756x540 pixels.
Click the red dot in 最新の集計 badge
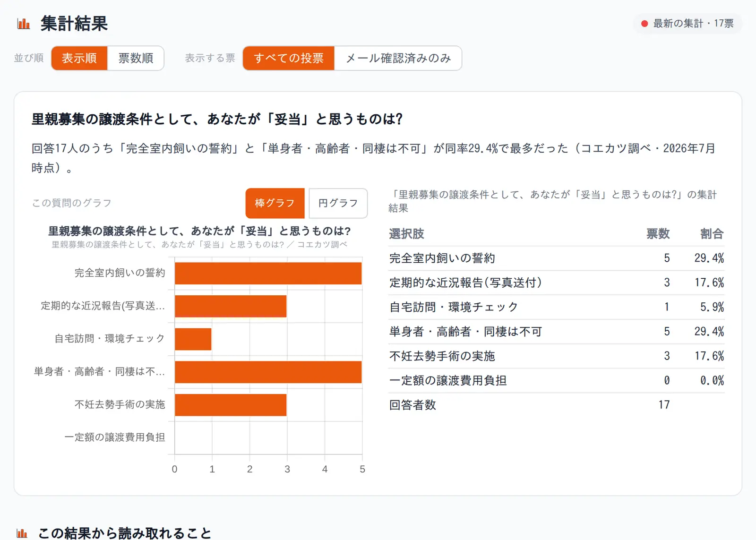point(644,24)
